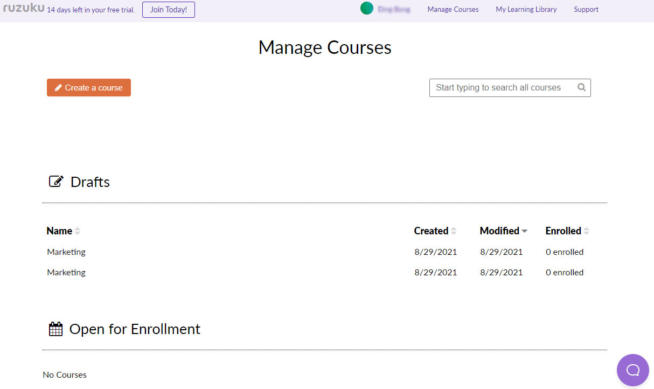Focus the search all courses field
The height and width of the screenshot is (389, 654).
(x=510, y=88)
